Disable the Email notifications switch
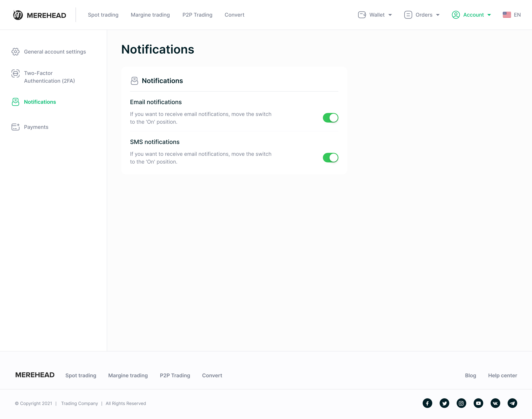Screen dimensions: 532x419 click(x=330, y=118)
